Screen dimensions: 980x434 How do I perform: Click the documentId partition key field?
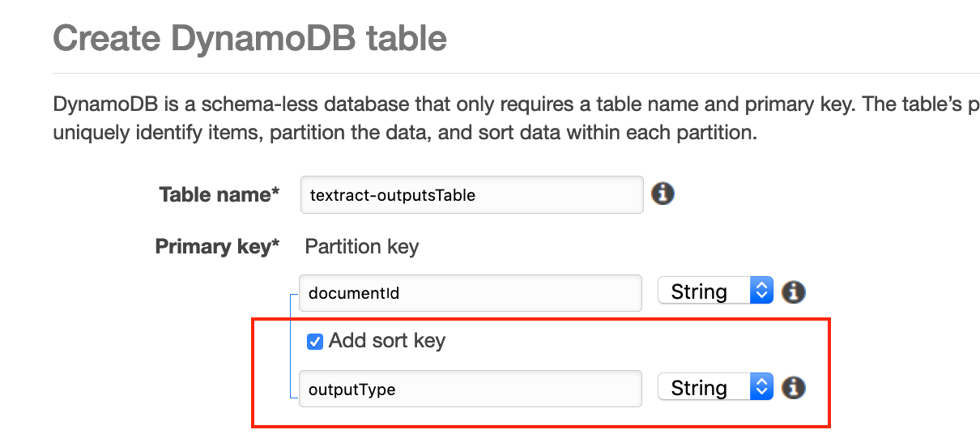pyautogui.click(x=470, y=293)
